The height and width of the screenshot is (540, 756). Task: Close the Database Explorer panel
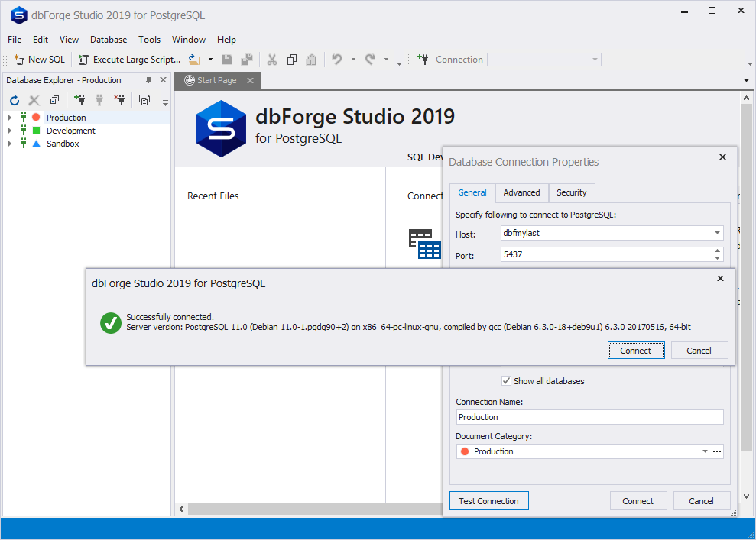click(x=163, y=80)
